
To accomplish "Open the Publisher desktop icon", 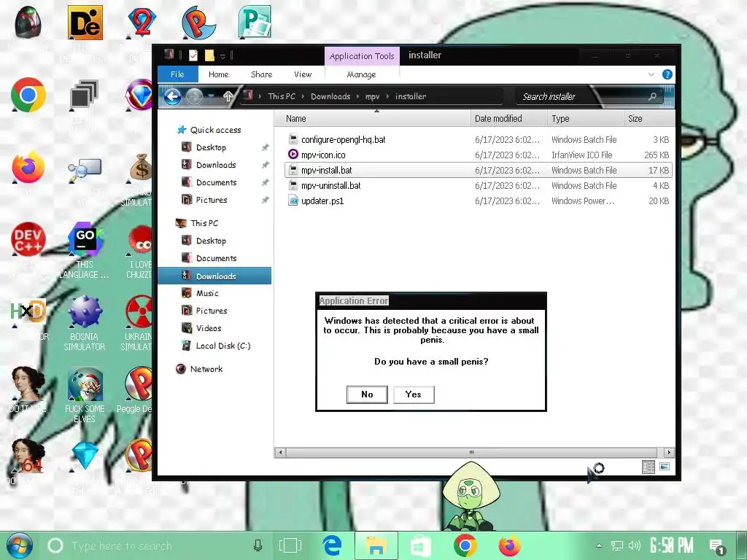I will point(255,22).
